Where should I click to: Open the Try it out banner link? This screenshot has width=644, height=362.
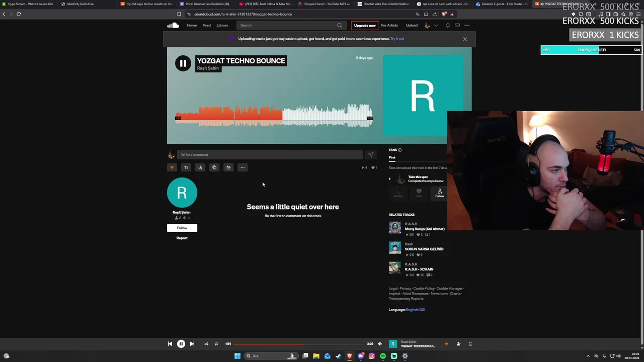tap(397, 39)
